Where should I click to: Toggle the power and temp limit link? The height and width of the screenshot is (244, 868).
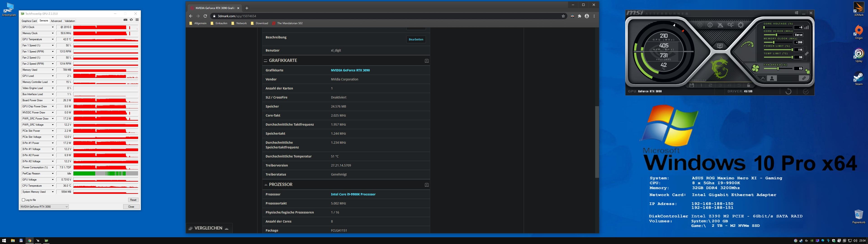[807, 54]
